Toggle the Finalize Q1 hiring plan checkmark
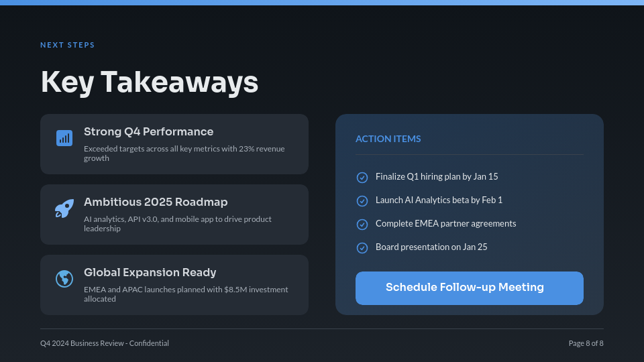This screenshot has width=644, height=362. [x=362, y=178]
